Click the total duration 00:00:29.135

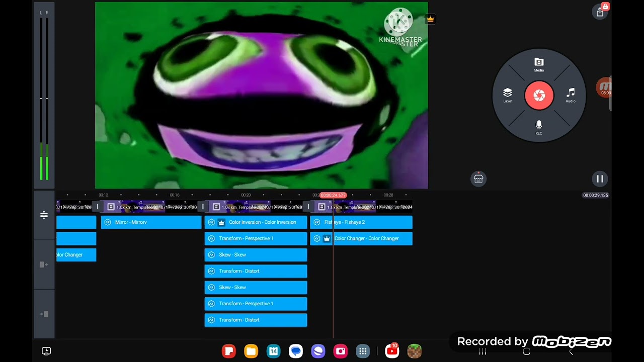pyautogui.click(x=596, y=195)
